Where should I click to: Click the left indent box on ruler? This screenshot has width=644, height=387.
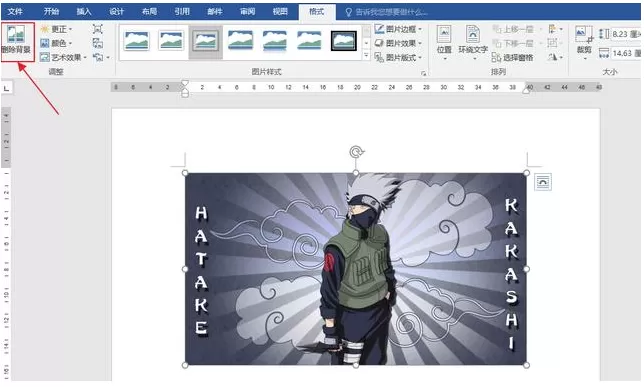click(x=185, y=95)
